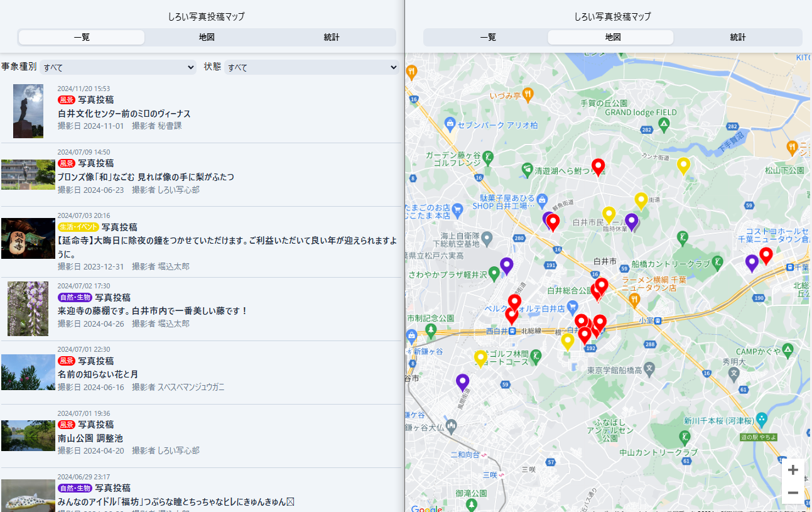Open post ブロンズ像「和」なごむ
The height and width of the screenshot is (512, 812).
[146, 177]
